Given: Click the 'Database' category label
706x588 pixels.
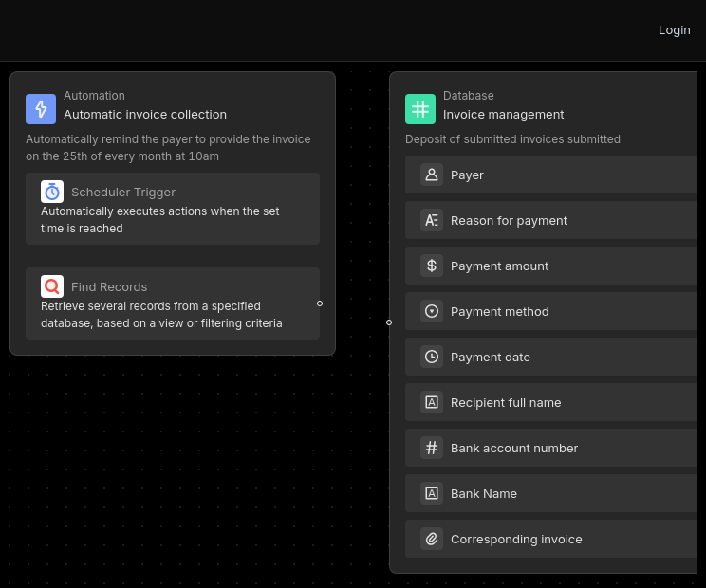Looking at the screenshot, I should pyautogui.click(x=468, y=96).
